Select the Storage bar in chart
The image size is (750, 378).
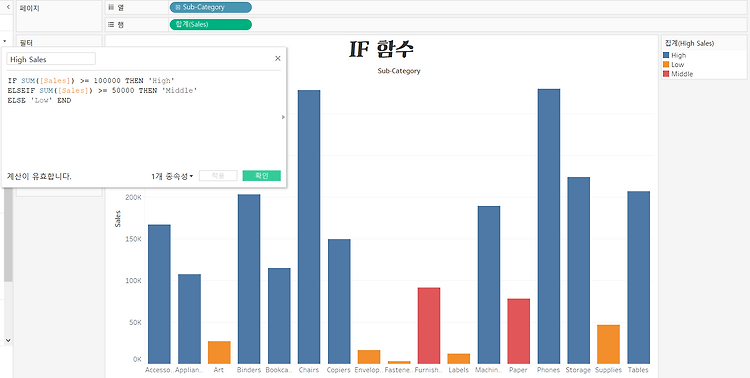(578, 270)
